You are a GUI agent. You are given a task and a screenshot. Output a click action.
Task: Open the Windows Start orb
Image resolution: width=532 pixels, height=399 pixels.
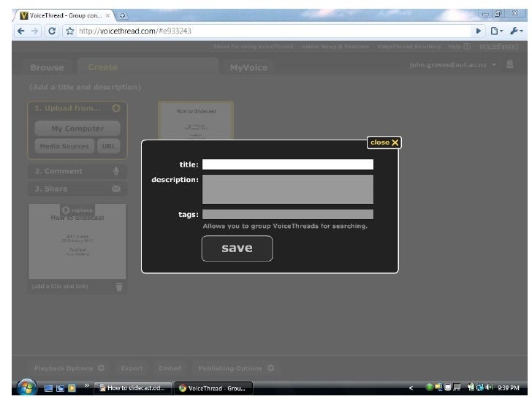(27, 387)
